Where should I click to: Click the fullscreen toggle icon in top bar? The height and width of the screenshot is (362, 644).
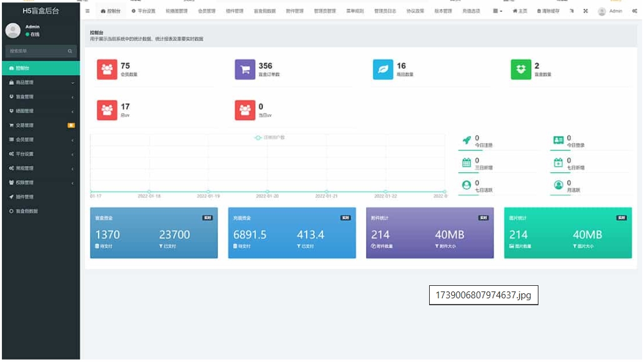point(585,11)
